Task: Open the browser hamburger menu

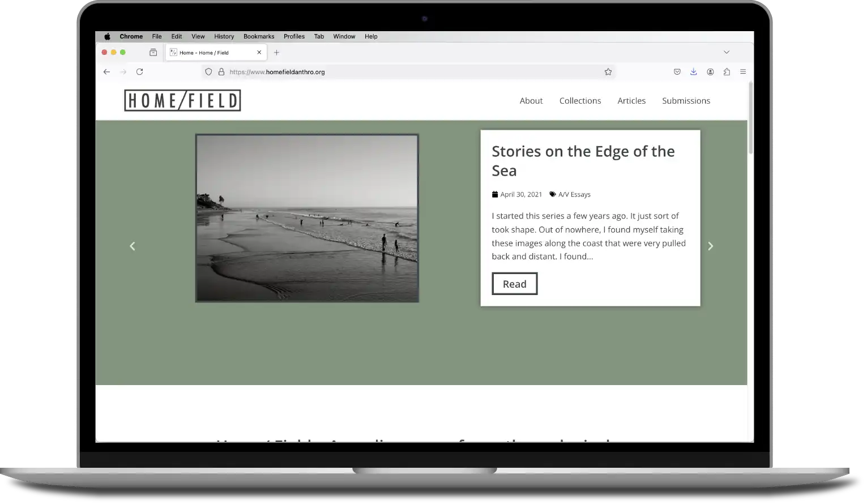Action: coord(743,72)
